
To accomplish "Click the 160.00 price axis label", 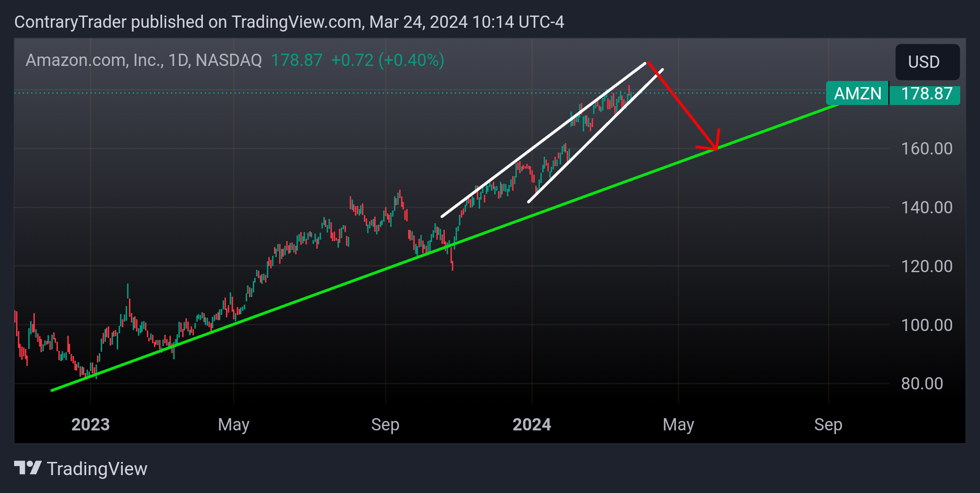I will [x=926, y=149].
